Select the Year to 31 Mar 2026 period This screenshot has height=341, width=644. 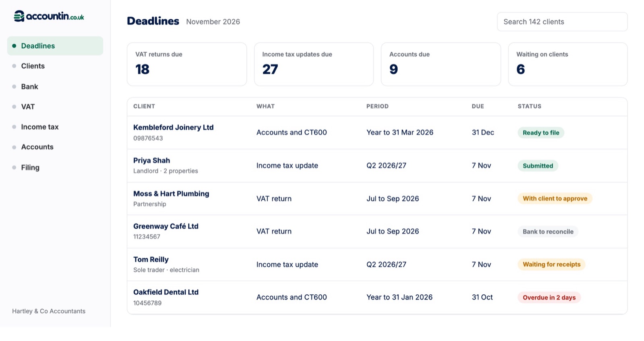pos(400,132)
